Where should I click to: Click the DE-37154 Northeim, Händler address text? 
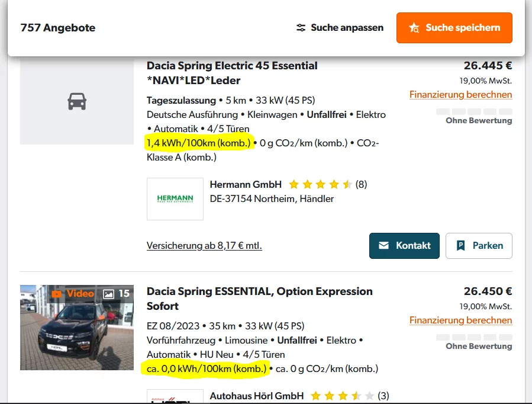272,198
